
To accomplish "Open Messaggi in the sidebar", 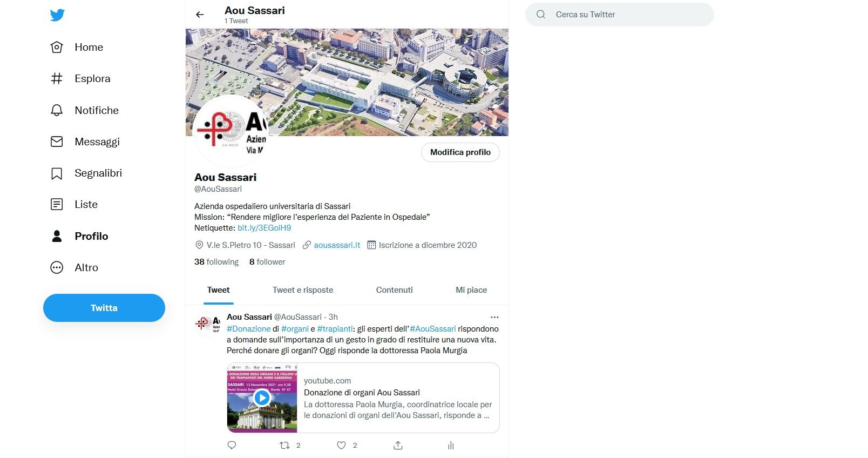I will coord(85,142).
